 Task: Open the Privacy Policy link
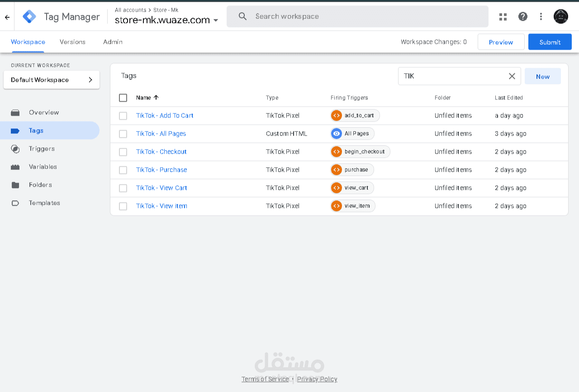pyautogui.click(x=317, y=379)
